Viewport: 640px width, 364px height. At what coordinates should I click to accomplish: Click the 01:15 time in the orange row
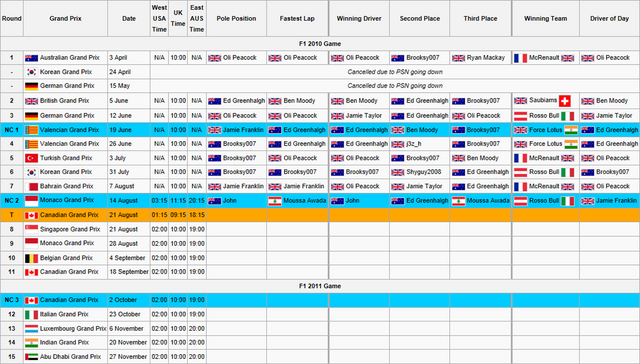pyautogui.click(x=159, y=215)
